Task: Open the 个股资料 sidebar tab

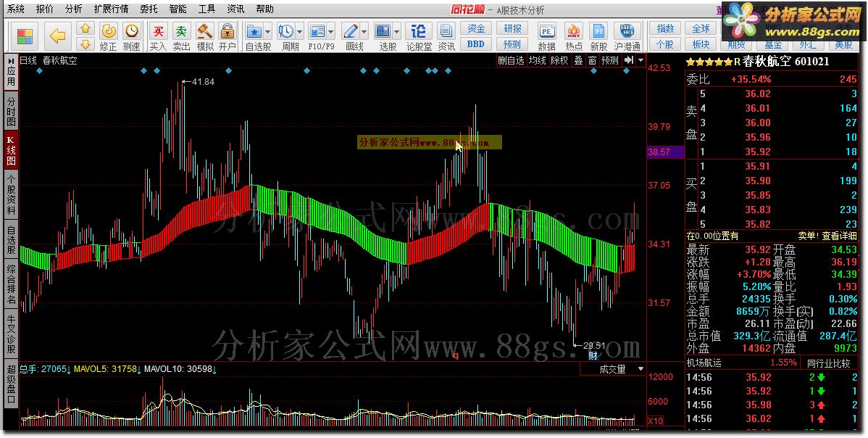Action: [11, 194]
